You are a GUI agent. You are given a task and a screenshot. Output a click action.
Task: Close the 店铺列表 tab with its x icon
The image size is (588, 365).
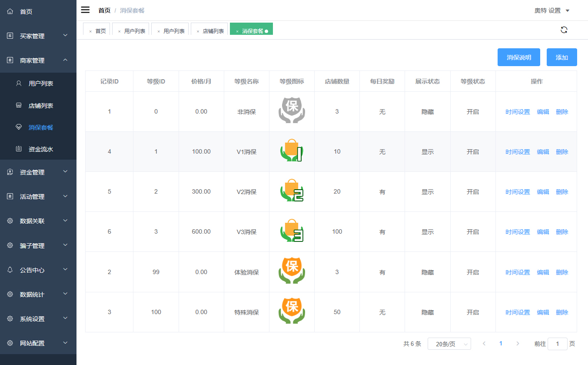(198, 31)
